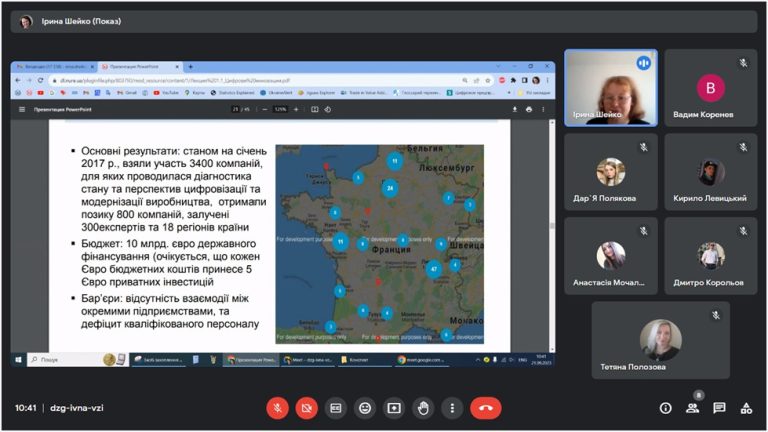Select Тетяна Полозова's participant tile
Viewport: 768px width, 432px height.
point(661,340)
